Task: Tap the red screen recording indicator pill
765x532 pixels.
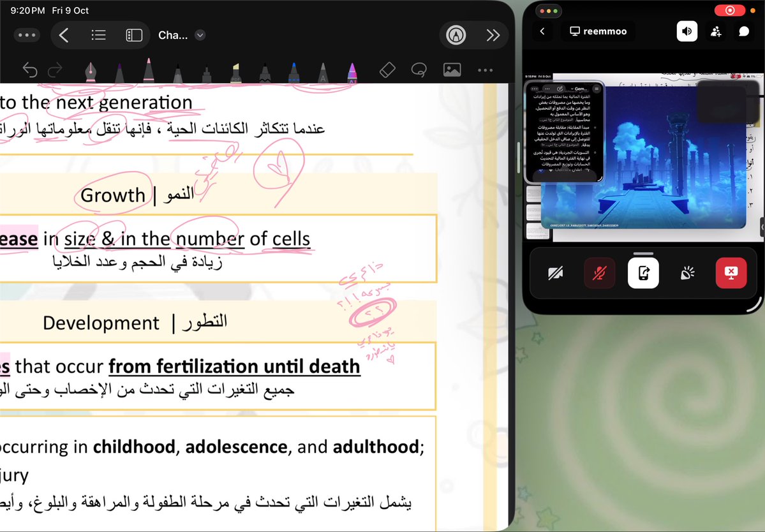Action: click(730, 10)
